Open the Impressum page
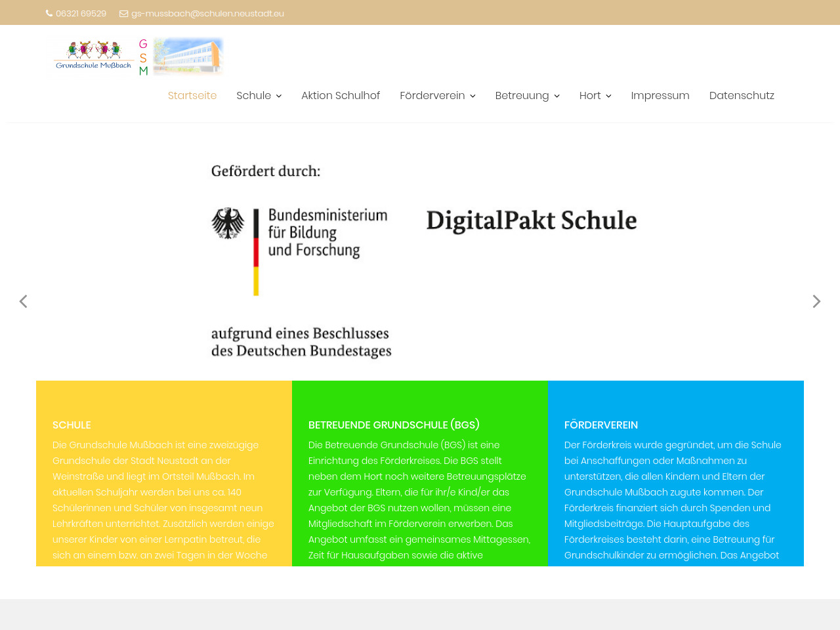Image resolution: width=840 pixels, height=630 pixels. pos(660,96)
